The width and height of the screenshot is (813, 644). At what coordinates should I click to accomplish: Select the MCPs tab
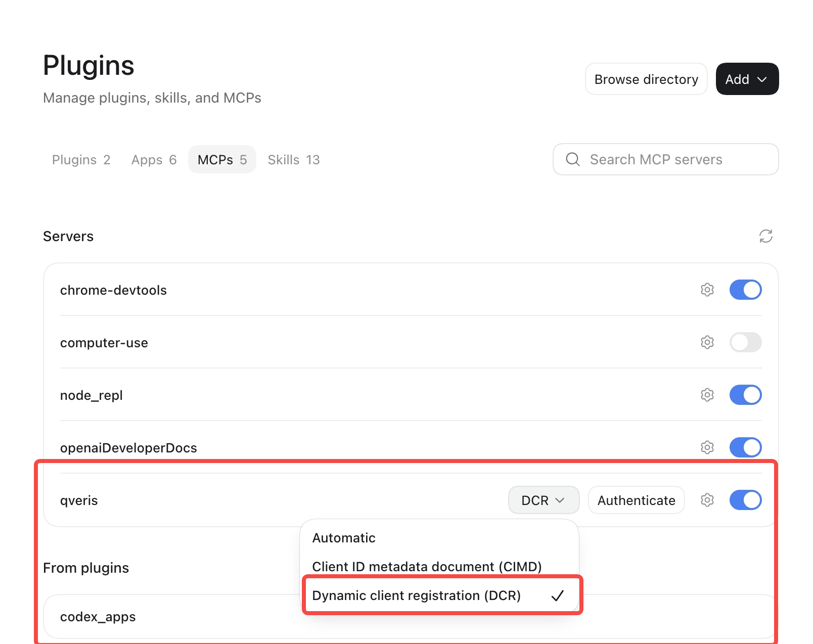pos(222,160)
